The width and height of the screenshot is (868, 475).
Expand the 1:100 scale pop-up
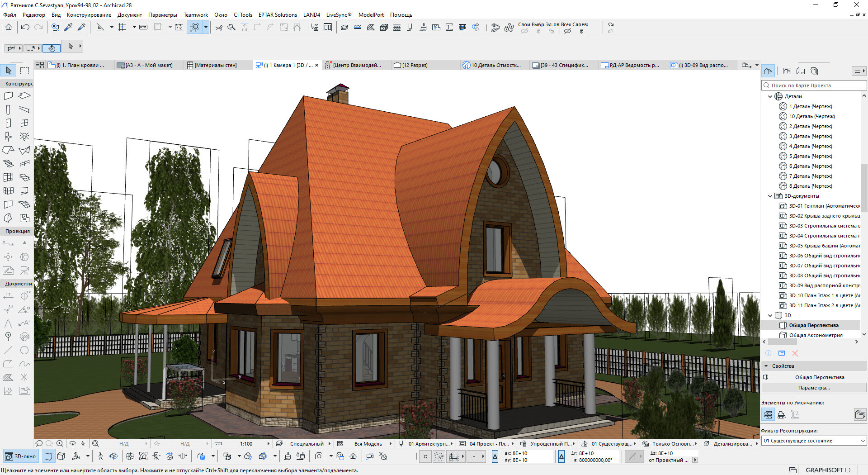pyautogui.click(x=268, y=444)
